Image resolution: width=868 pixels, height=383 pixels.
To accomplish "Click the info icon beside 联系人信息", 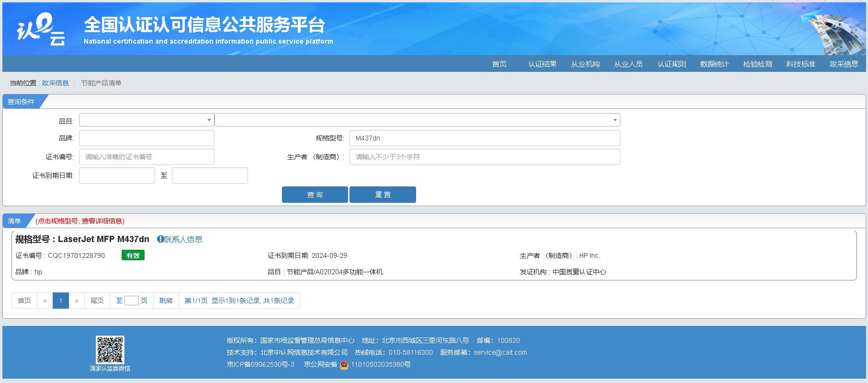I will point(160,239).
